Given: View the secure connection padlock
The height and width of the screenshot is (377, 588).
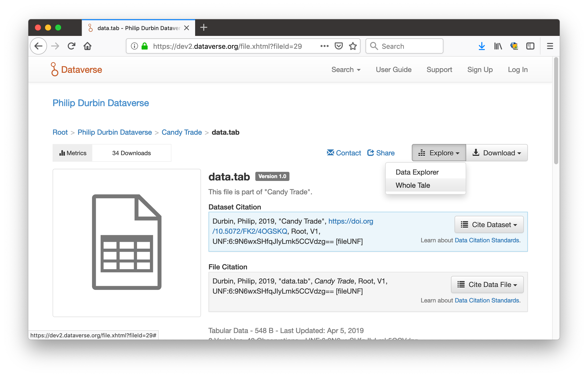Looking at the screenshot, I should (x=145, y=46).
